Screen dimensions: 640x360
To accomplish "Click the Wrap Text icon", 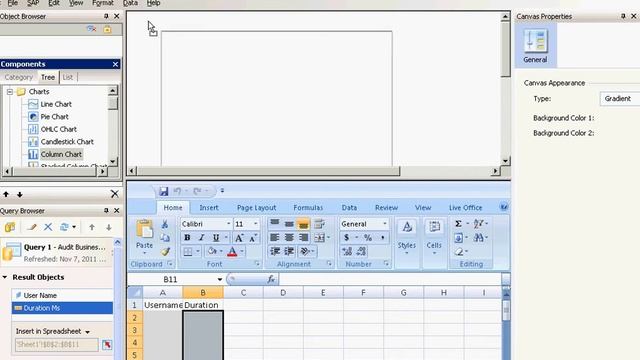I will coord(319,224).
